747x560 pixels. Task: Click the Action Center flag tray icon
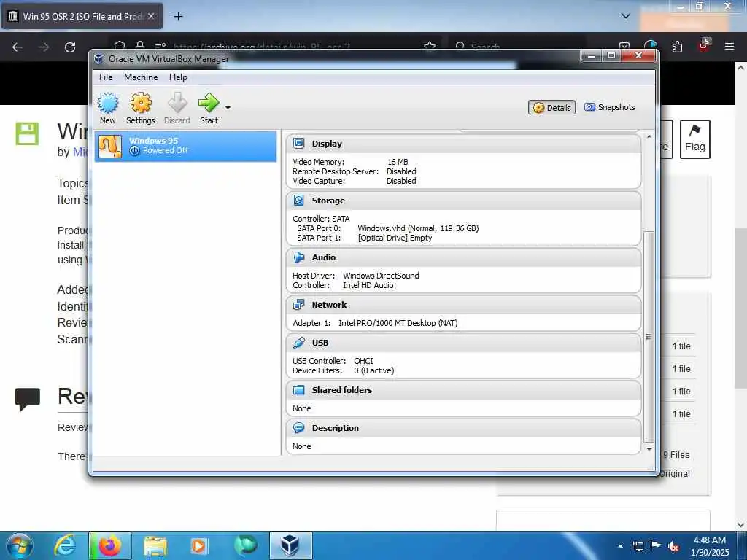point(656,546)
